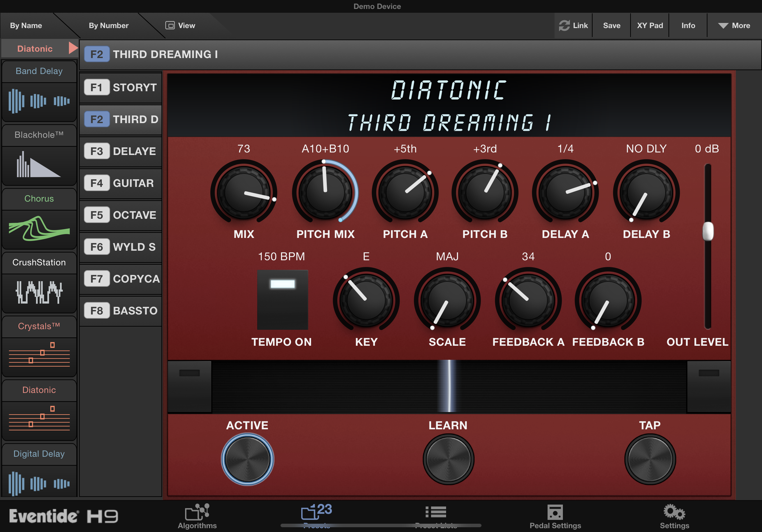Click right ribbon end button
Viewport: 762px width, 532px height.
point(709,386)
